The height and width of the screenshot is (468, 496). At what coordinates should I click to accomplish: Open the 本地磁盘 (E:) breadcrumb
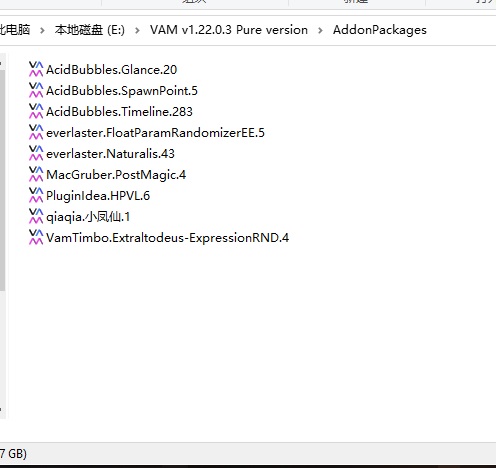[90, 30]
